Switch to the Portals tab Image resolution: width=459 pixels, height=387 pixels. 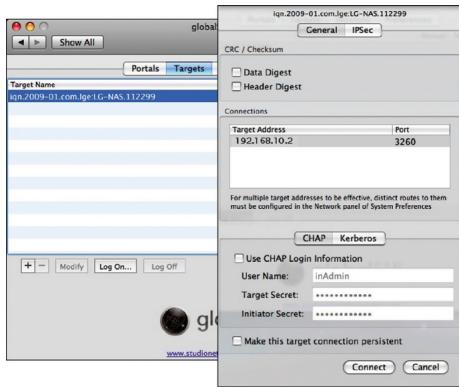pyautogui.click(x=145, y=69)
